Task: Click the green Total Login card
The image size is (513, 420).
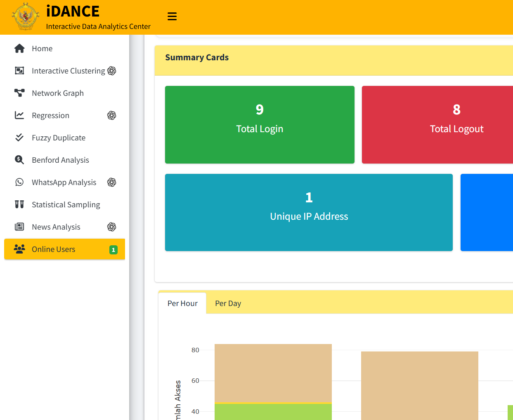Action: tap(260, 125)
